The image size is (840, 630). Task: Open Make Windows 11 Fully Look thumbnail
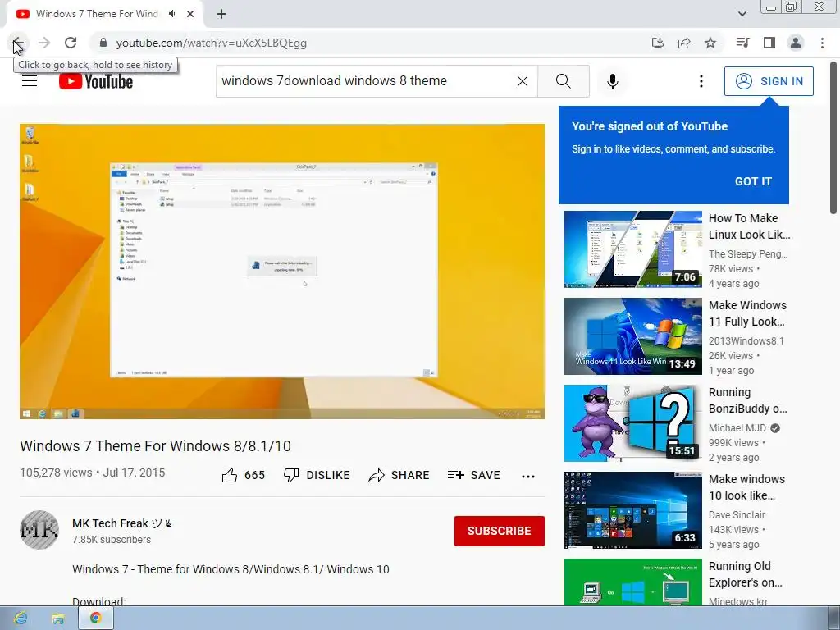click(632, 336)
